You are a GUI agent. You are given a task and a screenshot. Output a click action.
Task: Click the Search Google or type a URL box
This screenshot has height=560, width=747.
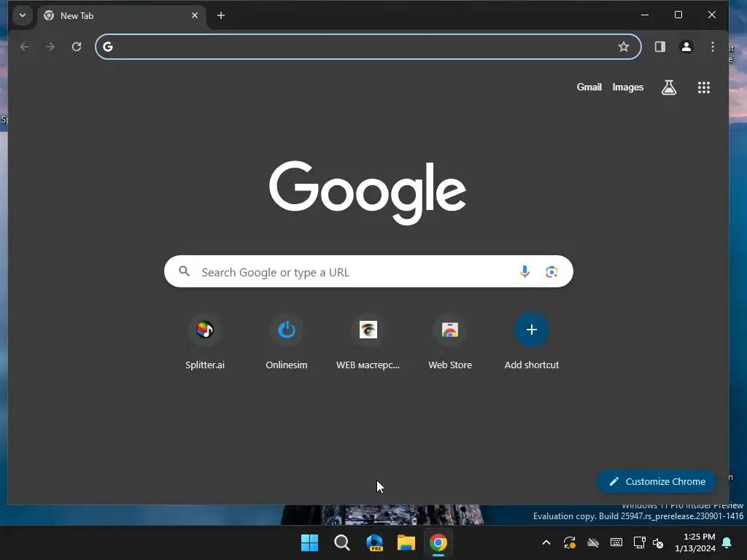(x=368, y=271)
